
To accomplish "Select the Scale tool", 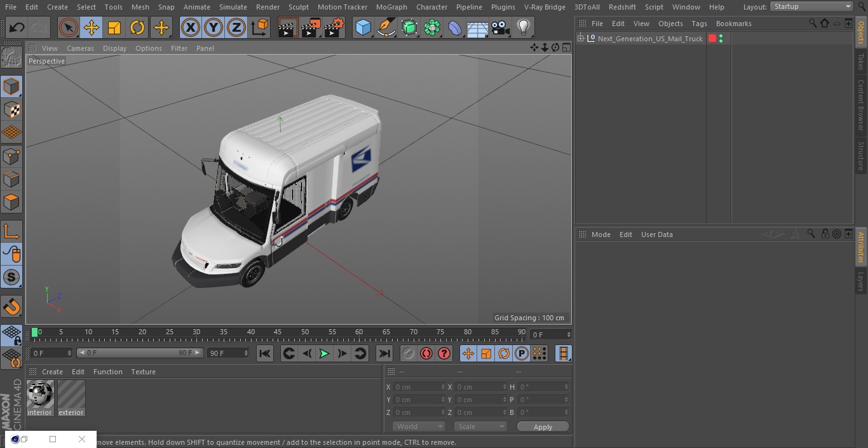I will [x=114, y=27].
